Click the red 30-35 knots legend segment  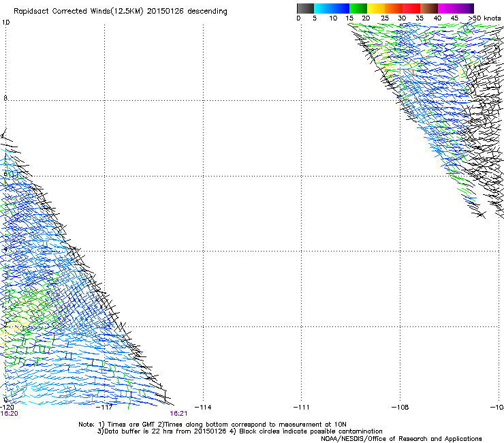tap(411, 8)
